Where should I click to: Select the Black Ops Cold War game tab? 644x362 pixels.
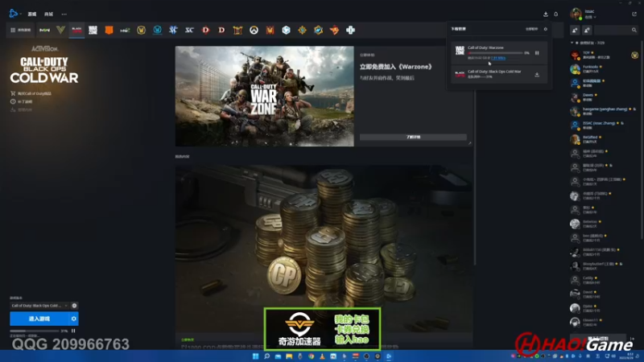(x=76, y=30)
